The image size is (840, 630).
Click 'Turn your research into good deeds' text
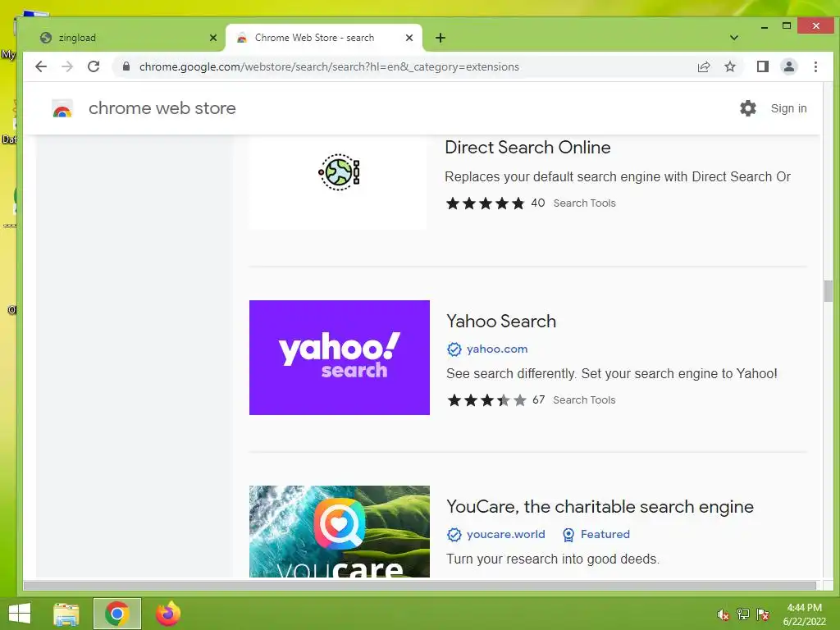[552, 559]
